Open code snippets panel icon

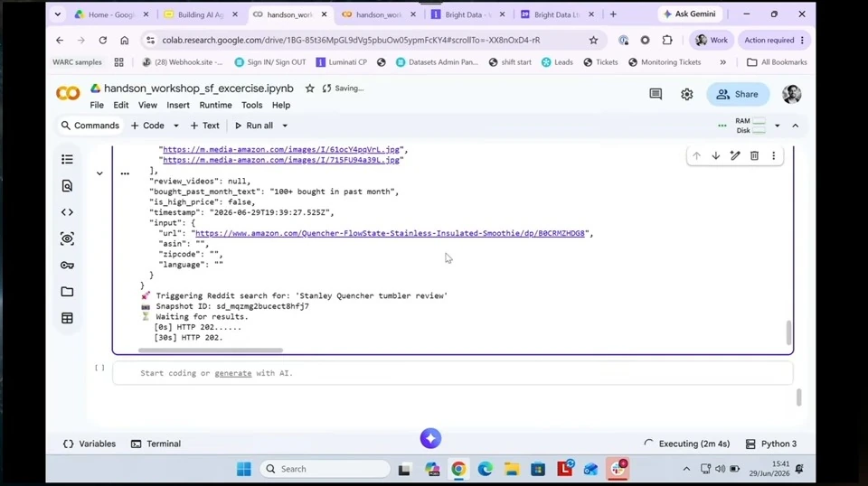click(x=67, y=212)
